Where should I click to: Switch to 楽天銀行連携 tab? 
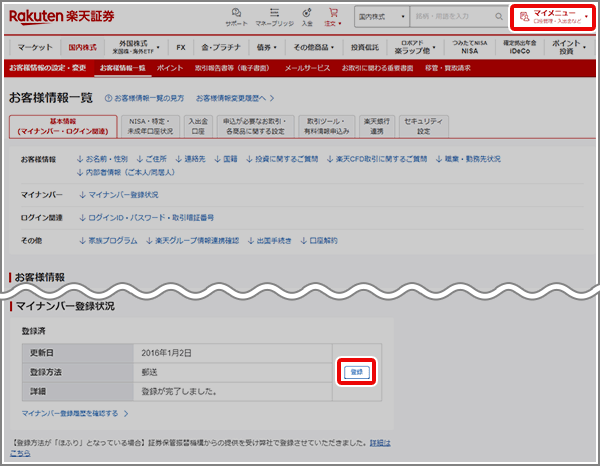coord(377,126)
